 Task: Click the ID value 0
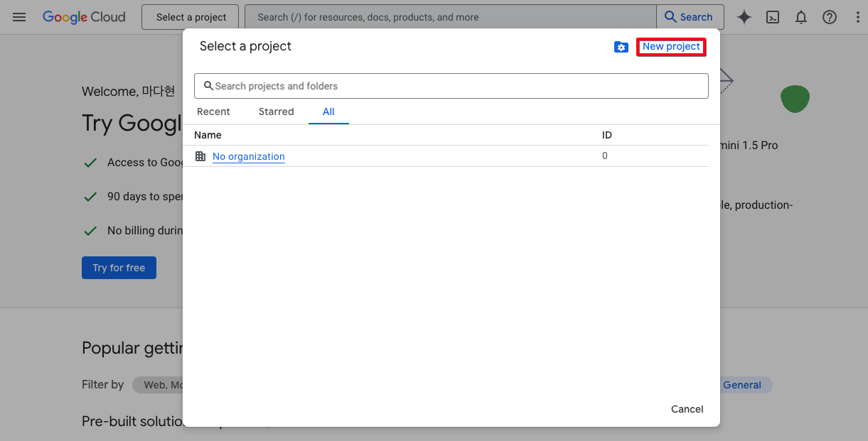pos(605,156)
